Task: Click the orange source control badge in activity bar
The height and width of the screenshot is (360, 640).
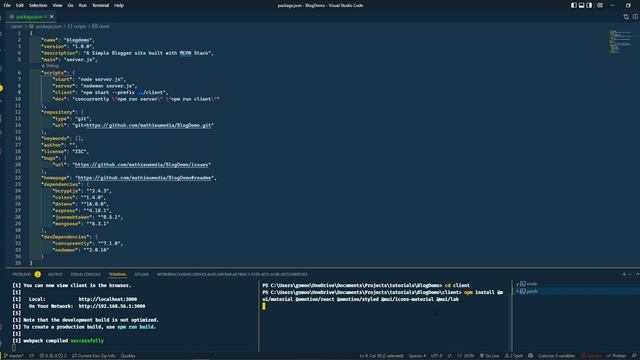Action: (x=1, y=88)
